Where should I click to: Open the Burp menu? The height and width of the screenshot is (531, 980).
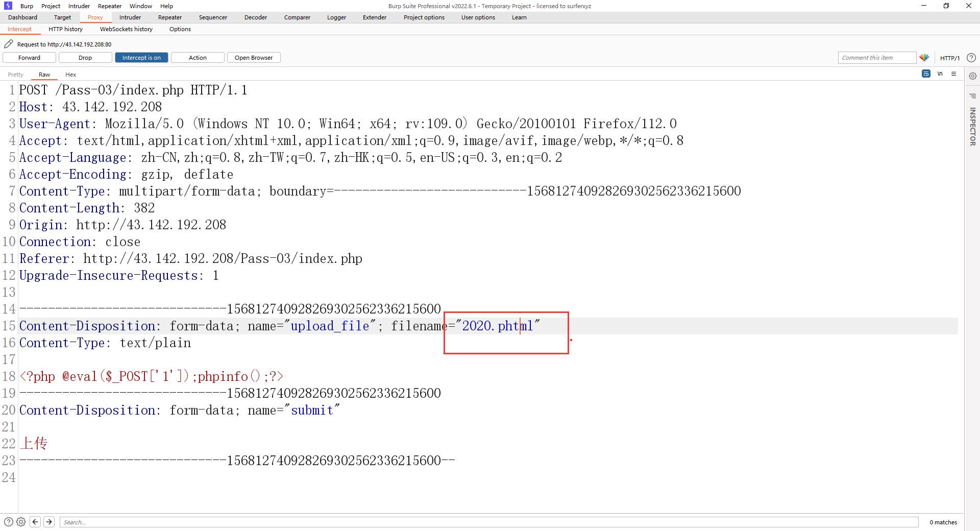click(x=27, y=6)
